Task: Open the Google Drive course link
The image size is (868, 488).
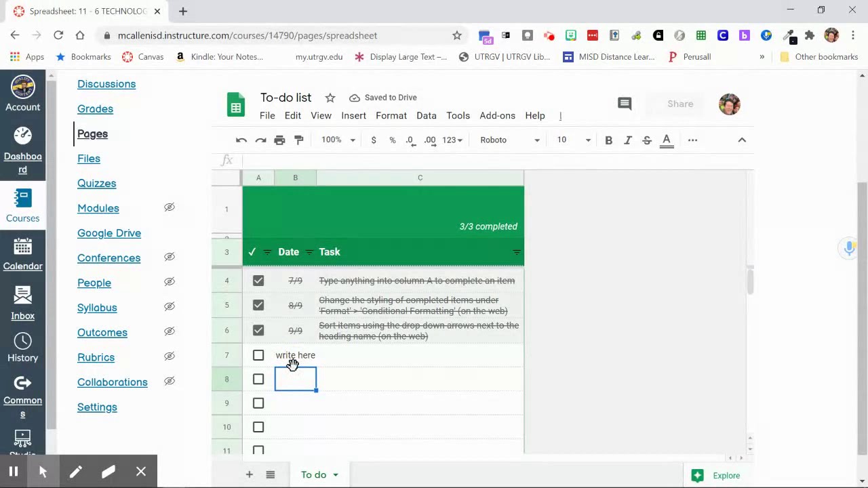Action: click(x=109, y=233)
